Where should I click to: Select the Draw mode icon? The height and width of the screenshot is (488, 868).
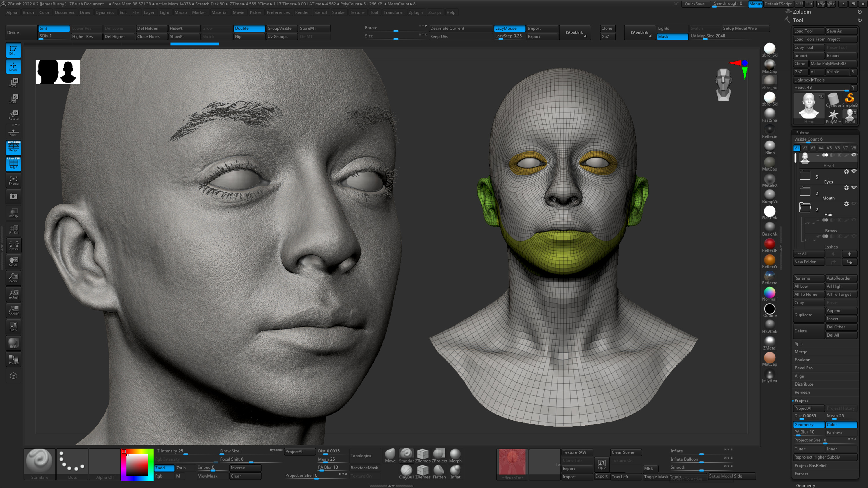pyautogui.click(x=14, y=67)
